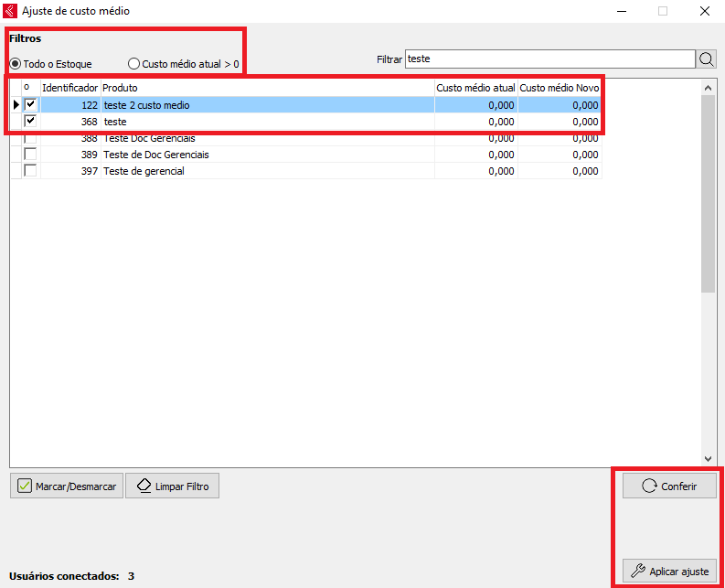Image resolution: width=725 pixels, height=588 pixels.
Task: Click the application logo in title bar
Action: point(11,12)
